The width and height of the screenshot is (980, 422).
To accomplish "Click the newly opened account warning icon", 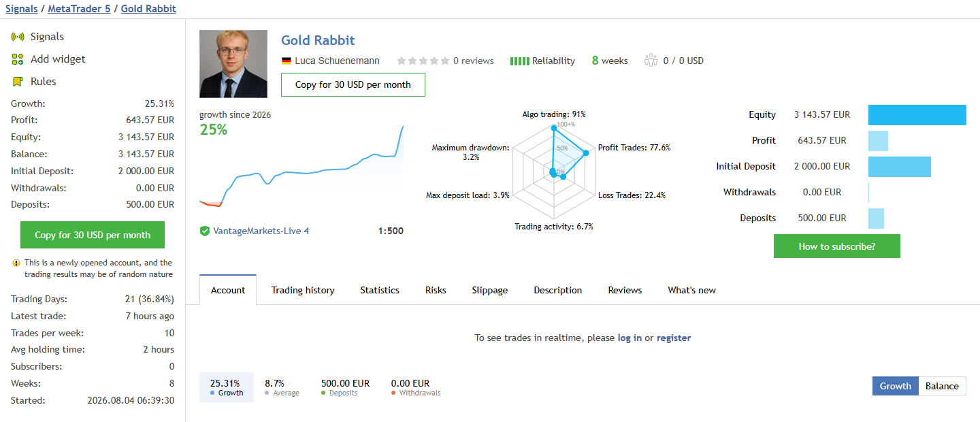I will click(x=16, y=263).
